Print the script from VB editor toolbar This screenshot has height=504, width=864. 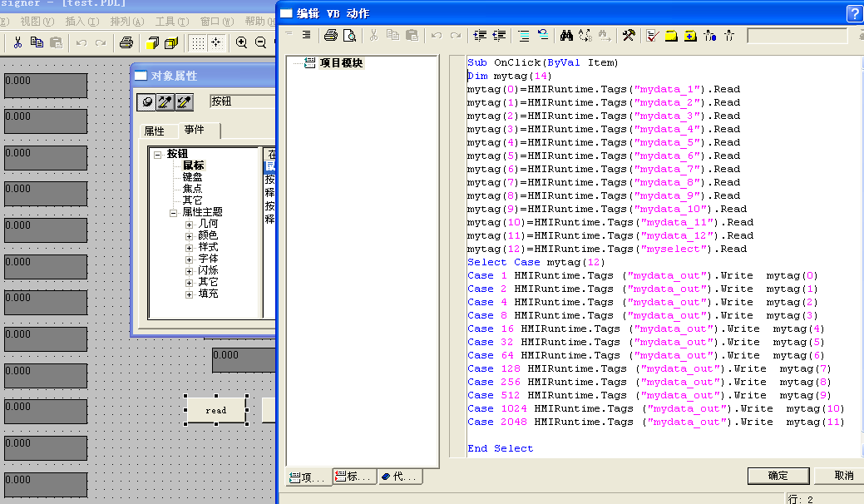tap(331, 36)
